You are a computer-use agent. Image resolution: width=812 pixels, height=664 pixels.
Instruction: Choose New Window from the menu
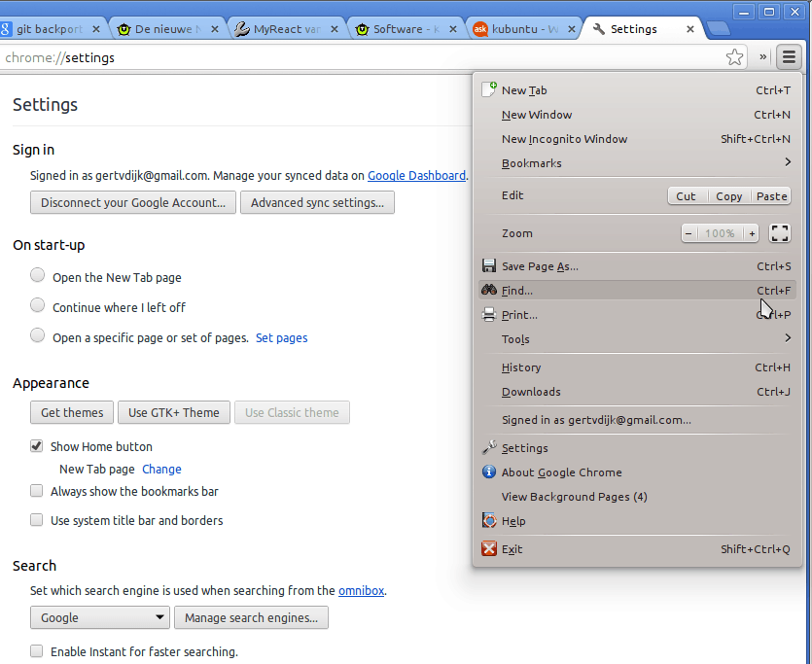click(638, 115)
